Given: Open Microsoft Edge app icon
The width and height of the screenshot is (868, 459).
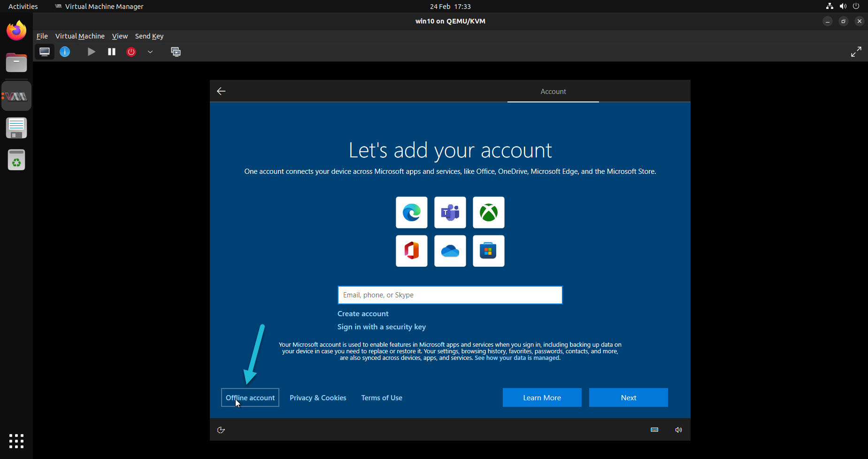Looking at the screenshot, I should point(411,212).
